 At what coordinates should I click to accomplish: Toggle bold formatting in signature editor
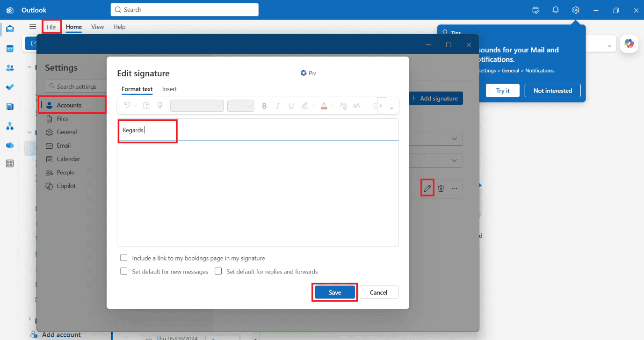pos(264,106)
